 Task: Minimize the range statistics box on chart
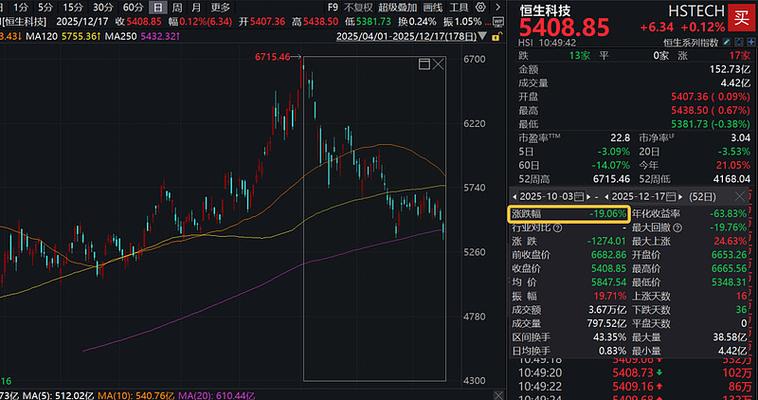(424, 64)
